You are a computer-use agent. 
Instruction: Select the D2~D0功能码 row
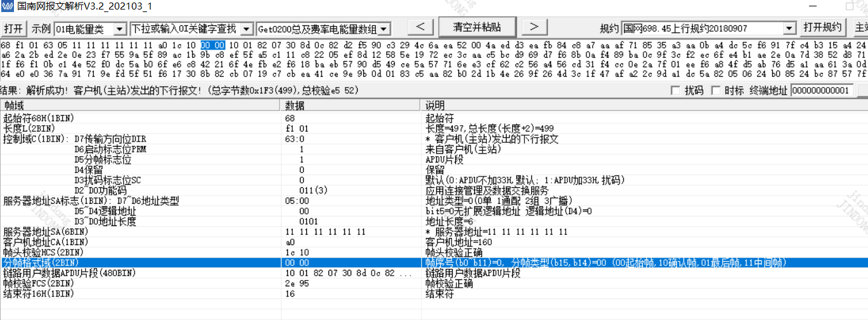pos(434,190)
